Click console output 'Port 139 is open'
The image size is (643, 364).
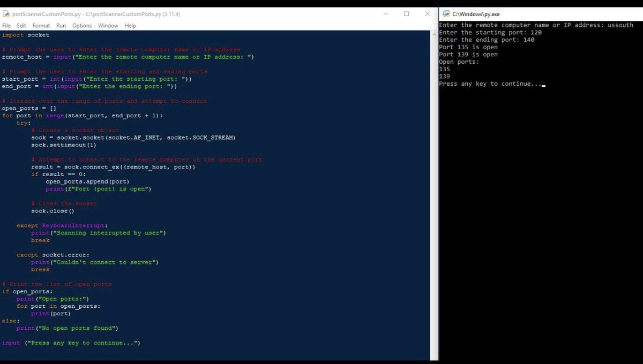point(468,55)
